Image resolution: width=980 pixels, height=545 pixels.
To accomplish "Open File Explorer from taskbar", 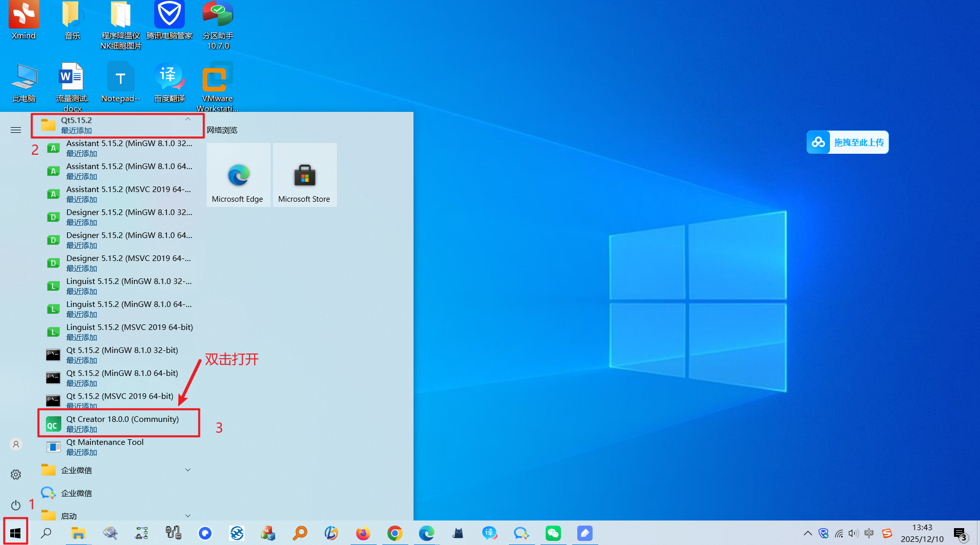I will click(x=78, y=533).
